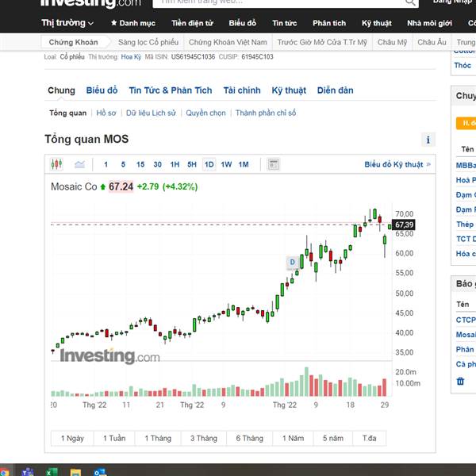Image resolution: width=476 pixels, height=476 pixels.
Task: Open Dữ liệu Lịch sử subtab
Action: [x=151, y=113]
